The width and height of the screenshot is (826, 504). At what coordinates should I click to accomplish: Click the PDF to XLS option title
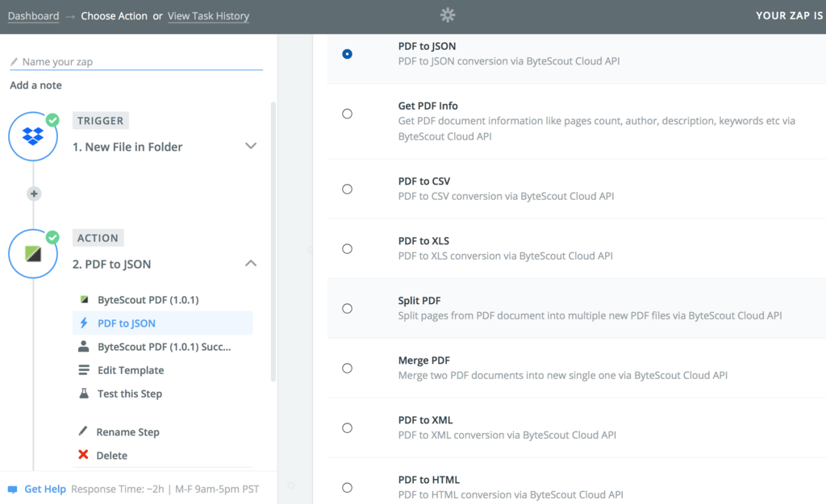(x=423, y=240)
